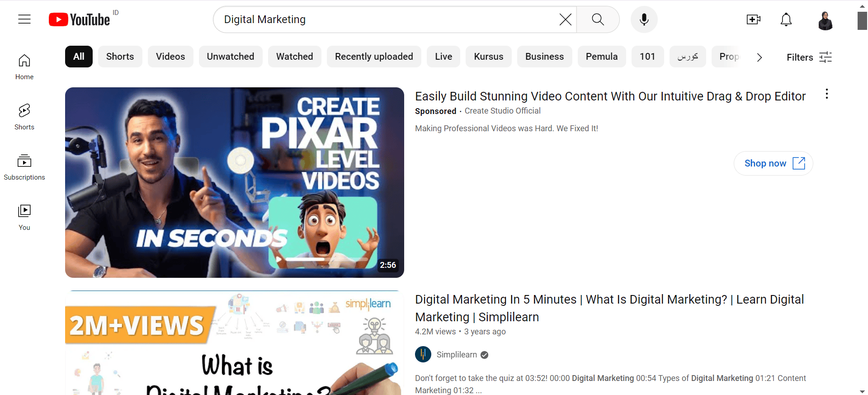Open the hamburger guide menu
The image size is (868, 395).
tap(24, 19)
